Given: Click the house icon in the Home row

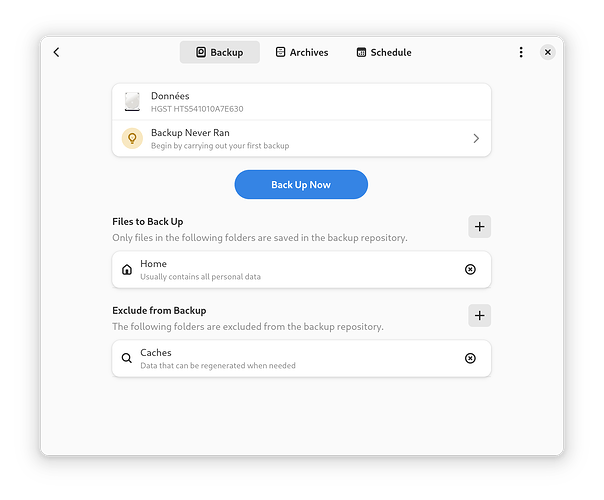Looking at the screenshot, I should click(x=127, y=270).
